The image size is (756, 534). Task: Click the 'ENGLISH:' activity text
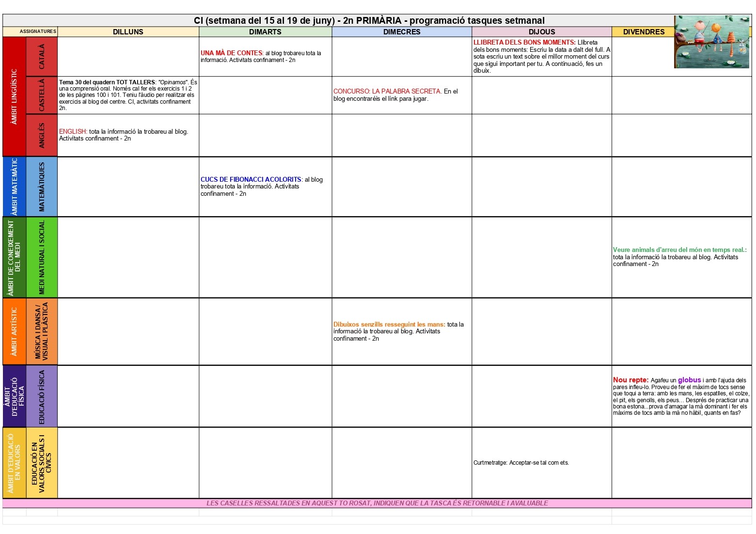[x=73, y=131]
